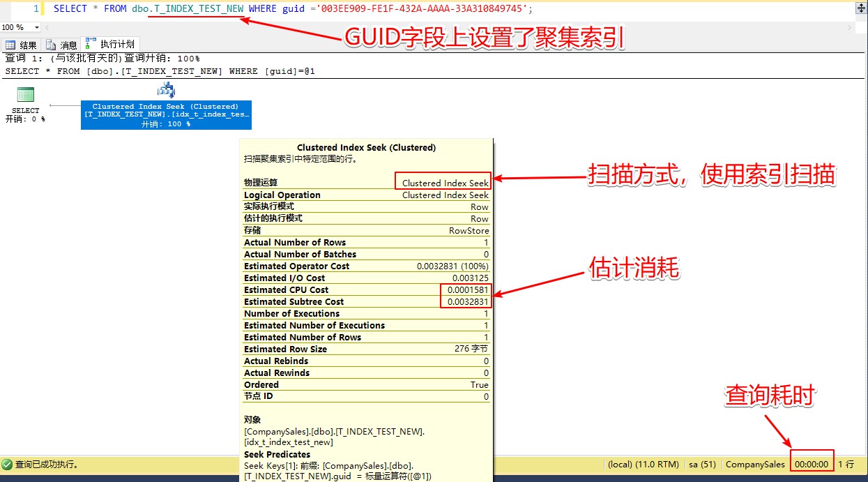Image resolution: width=868 pixels, height=482 pixels.
Task: Click the document icon on the 消息 tab
Action: (x=51, y=45)
